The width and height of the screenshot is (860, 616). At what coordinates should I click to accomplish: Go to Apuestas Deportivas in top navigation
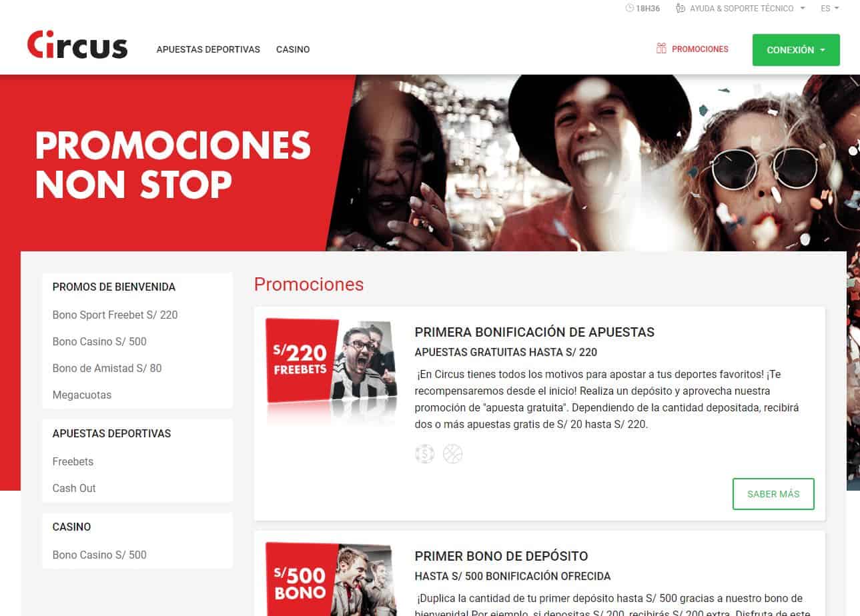click(208, 49)
